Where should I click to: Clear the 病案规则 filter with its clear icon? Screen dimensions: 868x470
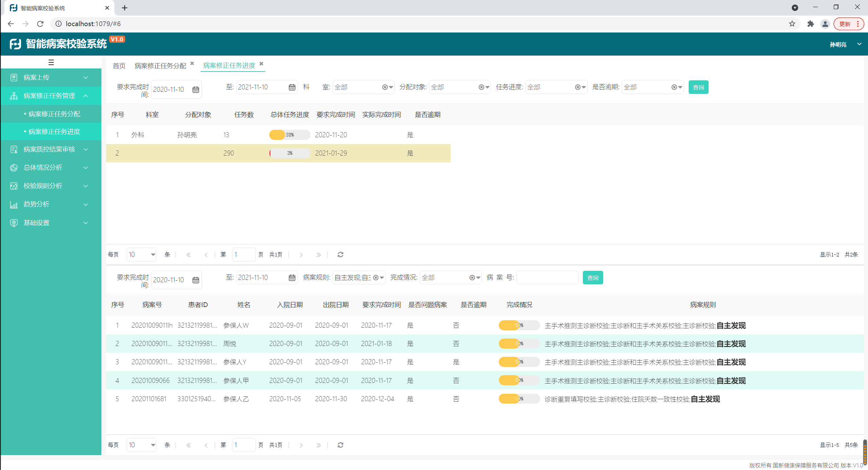point(376,278)
